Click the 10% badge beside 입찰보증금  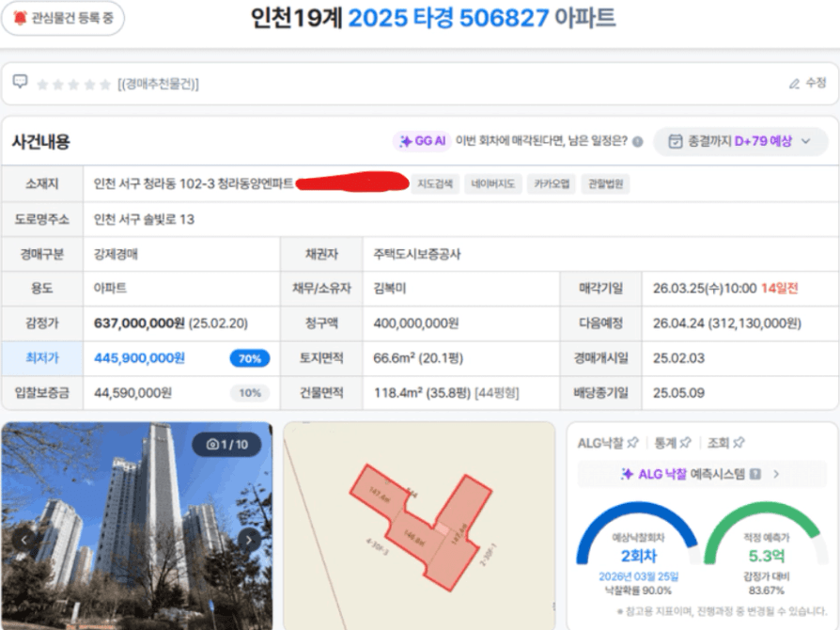(x=250, y=393)
